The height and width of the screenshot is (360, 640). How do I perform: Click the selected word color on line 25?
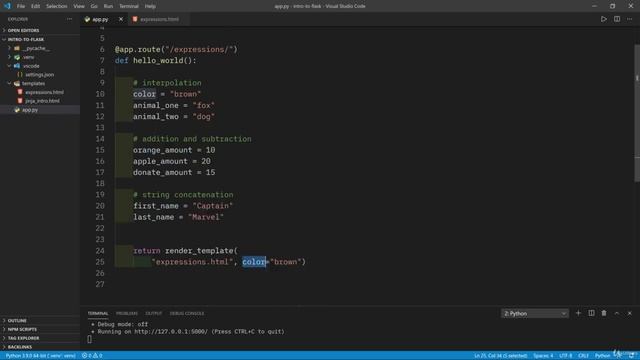[254, 262]
